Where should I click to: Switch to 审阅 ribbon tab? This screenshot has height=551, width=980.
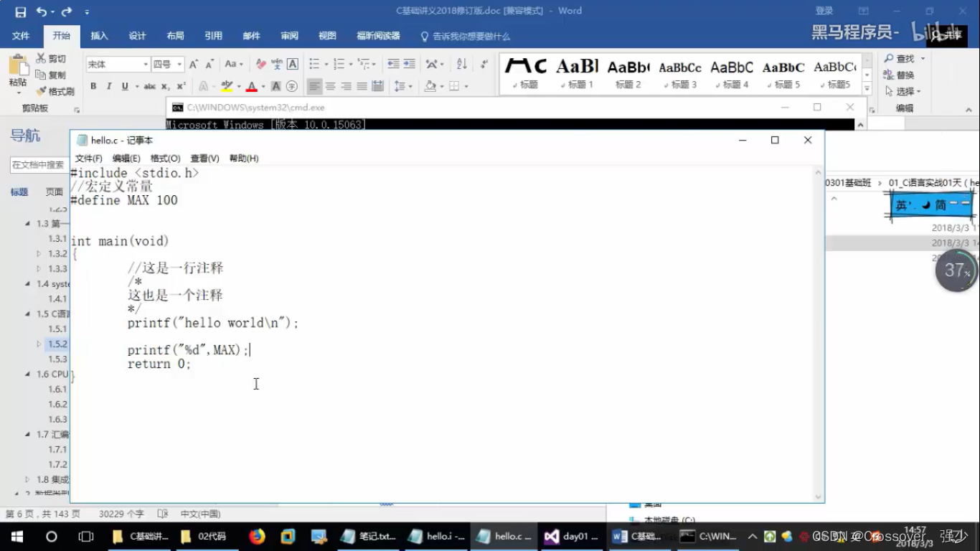[x=289, y=36]
